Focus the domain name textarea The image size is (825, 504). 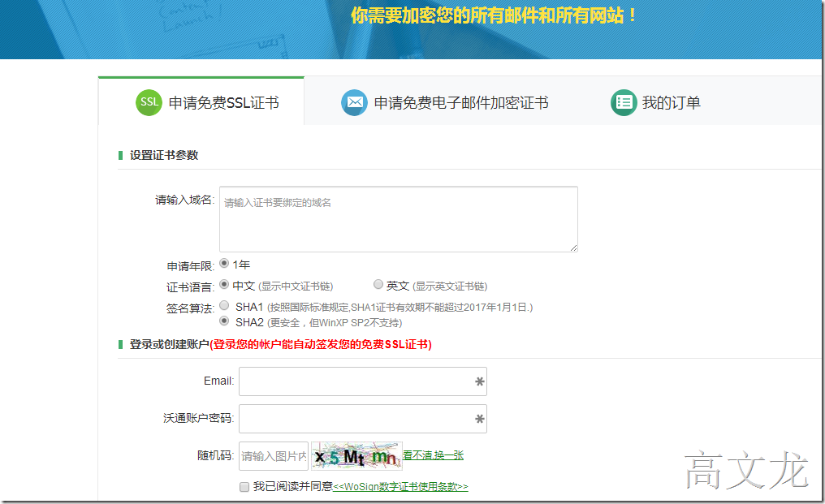click(399, 219)
